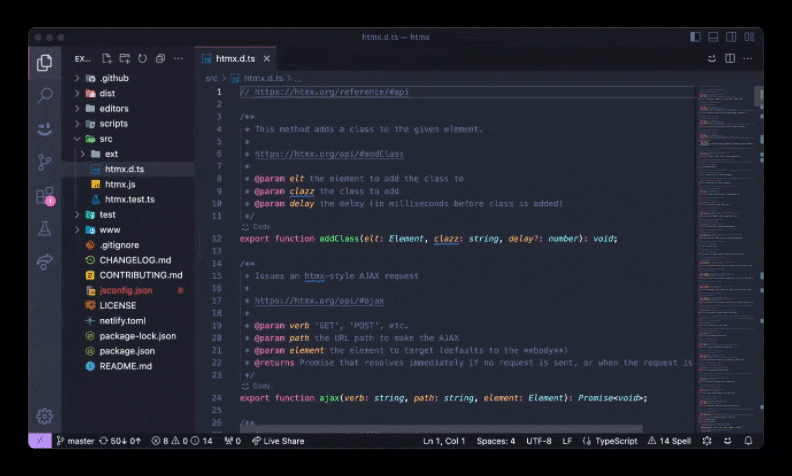
Task: Open README.md file
Action: [x=128, y=366]
